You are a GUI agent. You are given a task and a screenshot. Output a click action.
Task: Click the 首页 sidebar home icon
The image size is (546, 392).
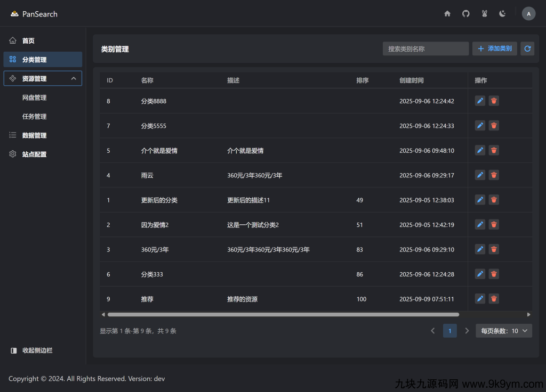pos(12,40)
